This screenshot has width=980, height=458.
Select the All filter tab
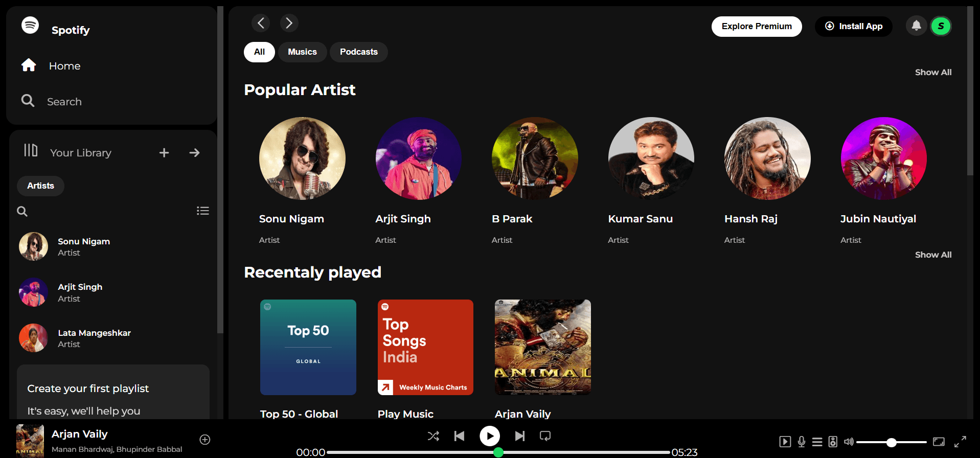(259, 52)
